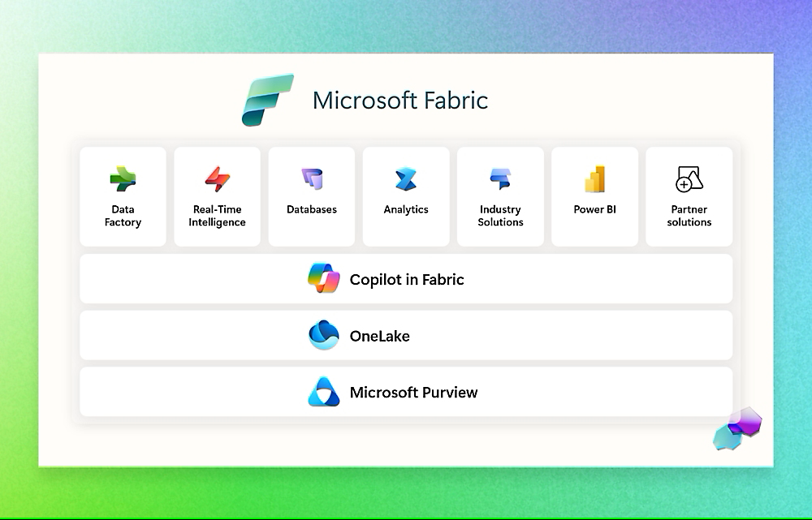
Task: Open Power BI via its bar-chart icon
Action: (594, 178)
